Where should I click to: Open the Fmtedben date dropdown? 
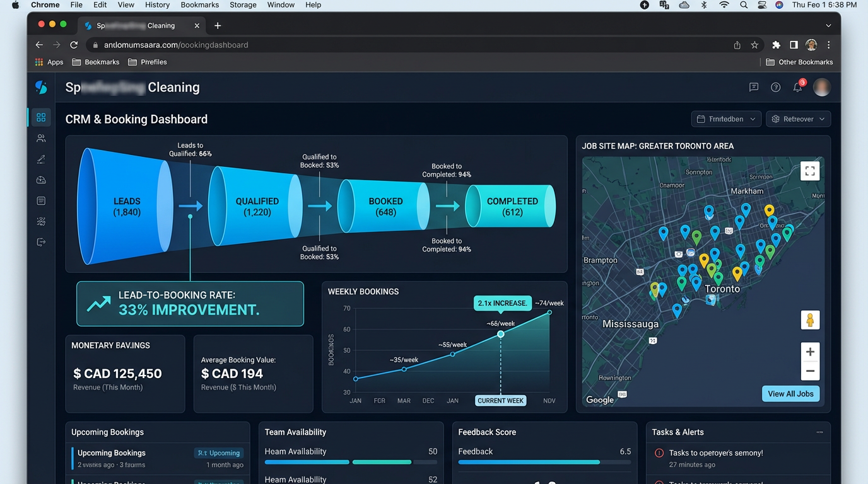[x=726, y=118]
